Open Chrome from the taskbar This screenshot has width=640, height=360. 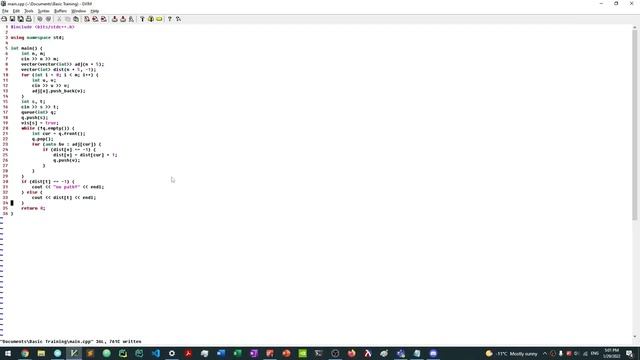pyautogui.click(x=25, y=353)
